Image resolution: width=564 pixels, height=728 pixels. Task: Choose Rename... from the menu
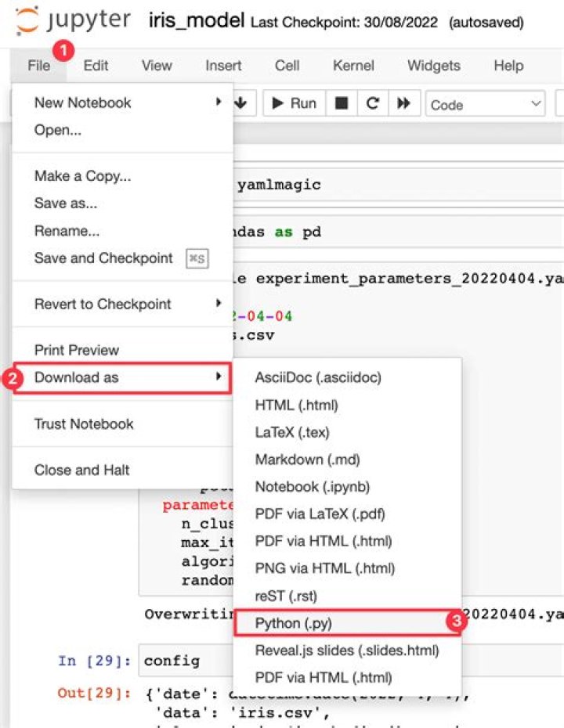point(123,231)
